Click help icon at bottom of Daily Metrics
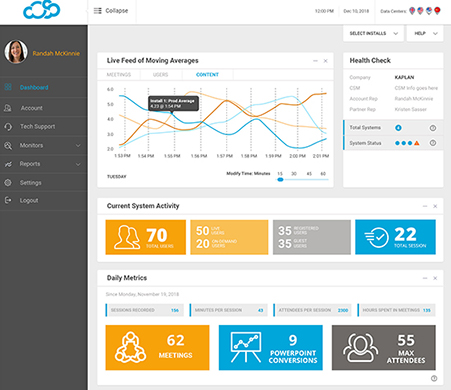The width and height of the screenshot is (451, 390). (x=434, y=378)
